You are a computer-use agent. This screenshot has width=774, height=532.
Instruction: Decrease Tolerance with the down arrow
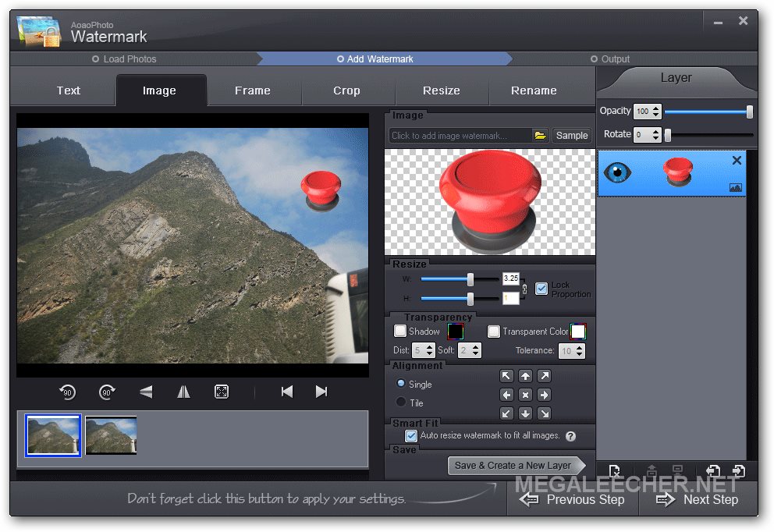(x=580, y=354)
